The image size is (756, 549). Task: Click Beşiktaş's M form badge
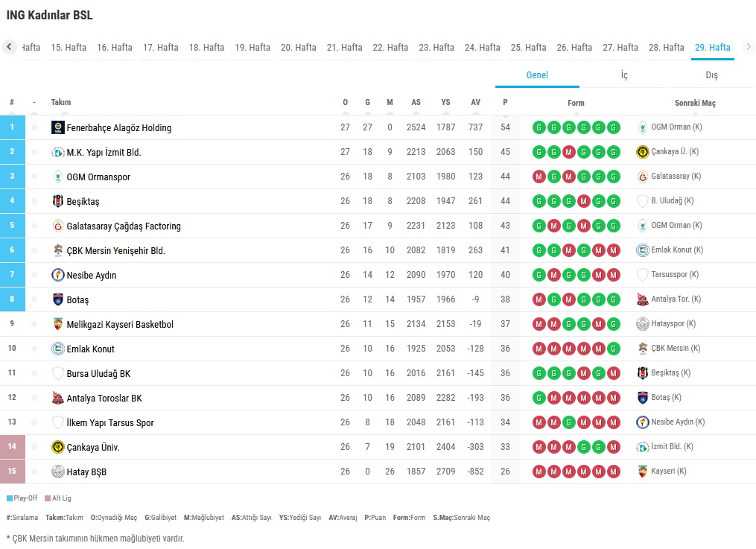(583, 201)
